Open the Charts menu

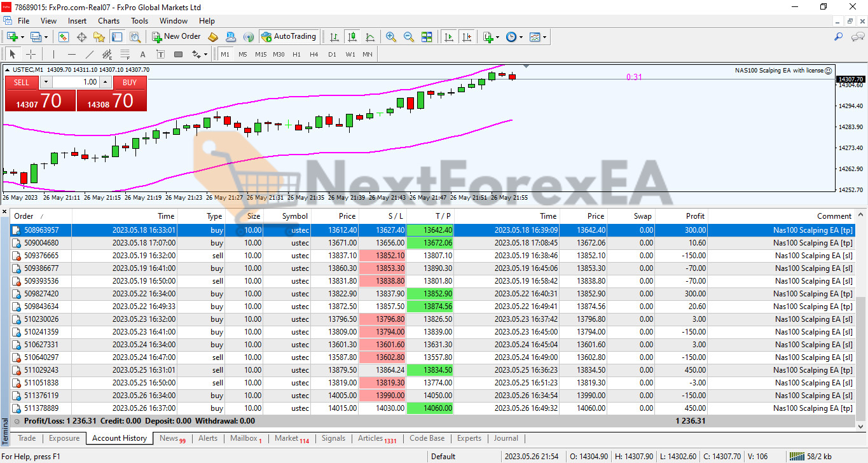click(x=109, y=21)
